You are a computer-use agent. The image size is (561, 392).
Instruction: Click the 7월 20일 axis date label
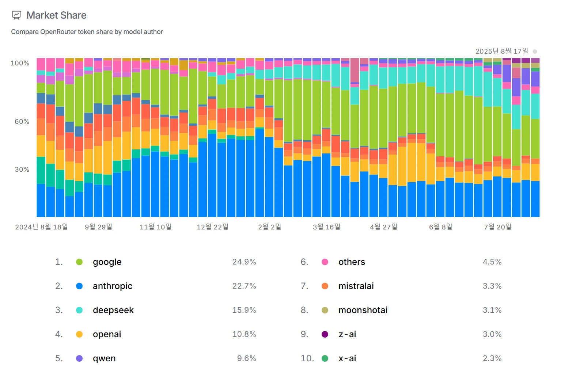click(498, 227)
